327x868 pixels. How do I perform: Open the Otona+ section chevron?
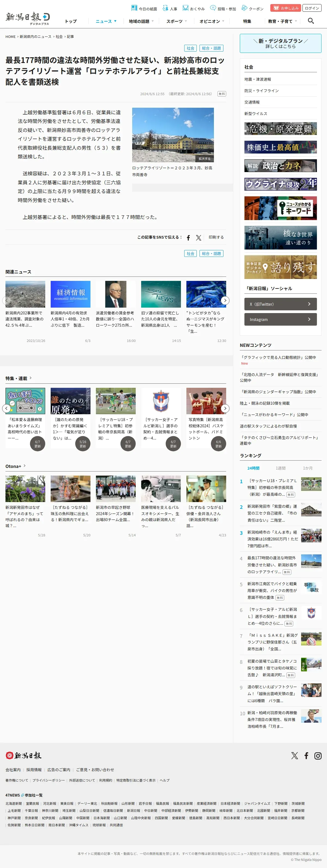[x=25, y=466]
